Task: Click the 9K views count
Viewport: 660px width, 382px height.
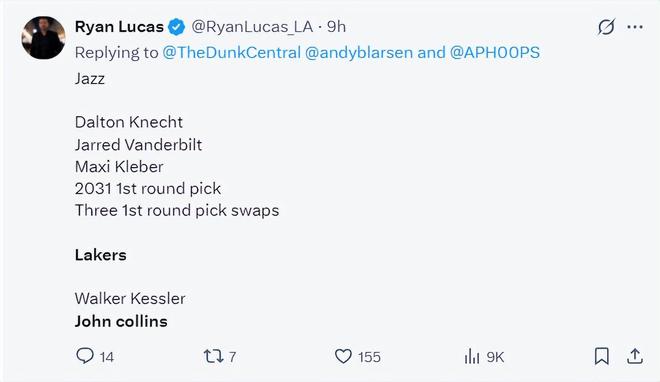Action: pos(495,357)
